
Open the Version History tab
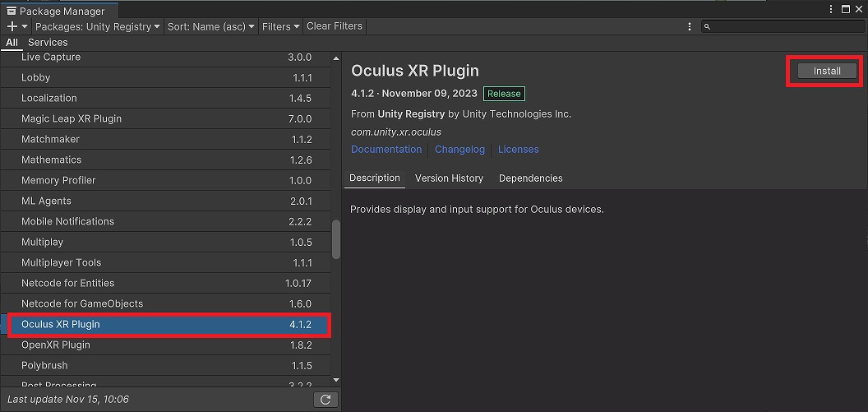click(449, 178)
